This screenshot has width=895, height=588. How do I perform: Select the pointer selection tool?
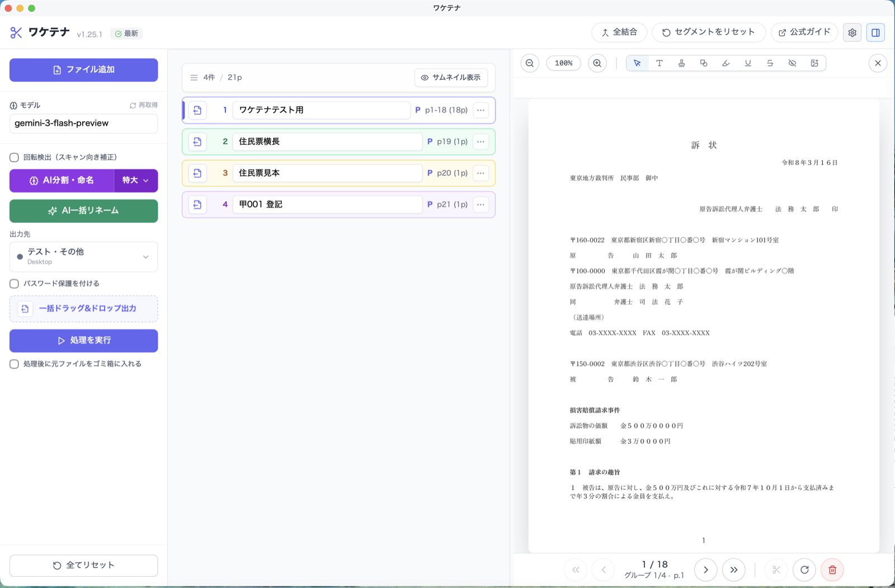click(x=637, y=63)
